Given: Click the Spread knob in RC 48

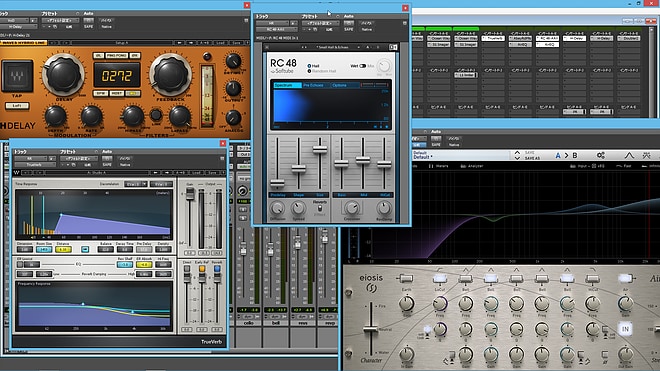Looking at the screenshot, I should coord(298,208).
